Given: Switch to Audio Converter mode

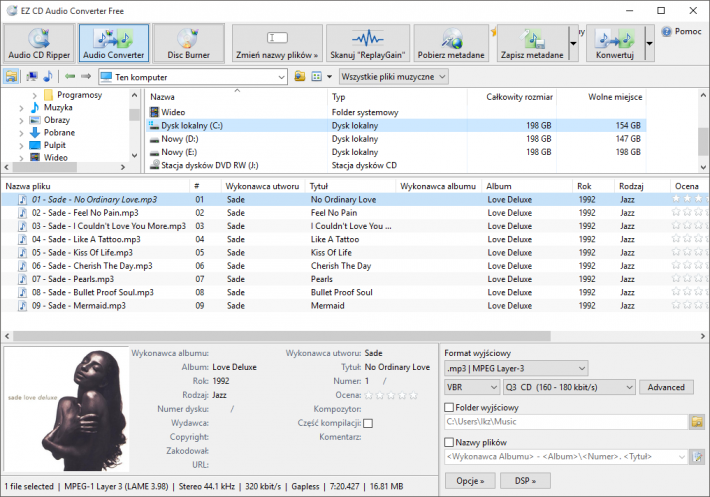Looking at the screenshot, I should 114,43.
